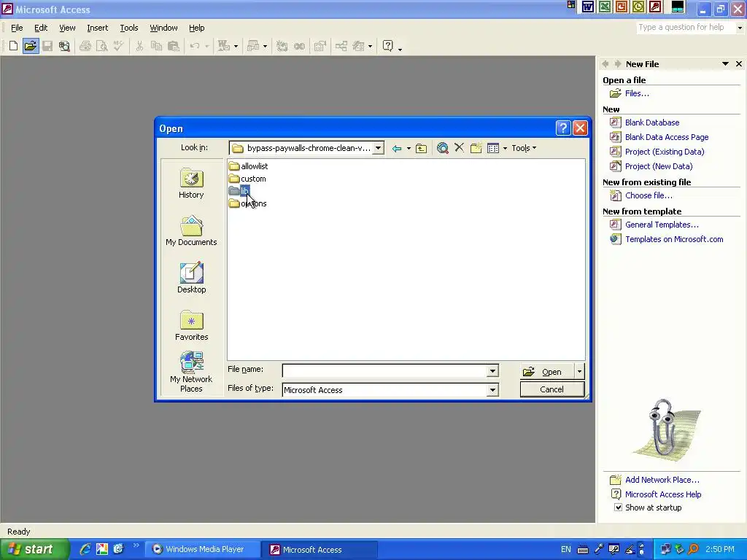The image size is (747, 560).
Task: Open the Tools dropdown in Open dialog
Action: click(524, 148)
